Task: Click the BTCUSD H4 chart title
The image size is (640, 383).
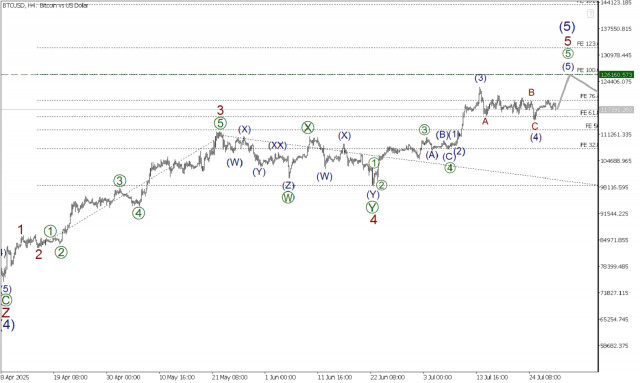Action: point(45,6)
